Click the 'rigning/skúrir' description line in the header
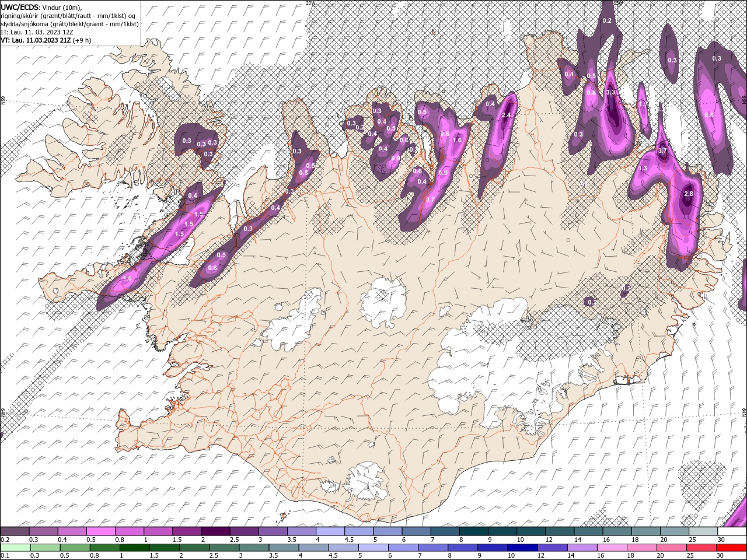This screenshot has height=560, width=747. coord(68,16)
